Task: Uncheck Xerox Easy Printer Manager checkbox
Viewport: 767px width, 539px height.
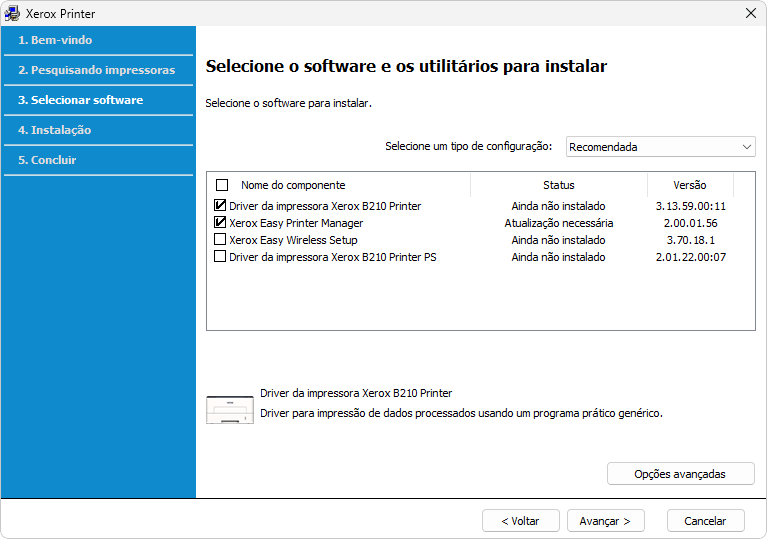Action: (x=220, y=223)
